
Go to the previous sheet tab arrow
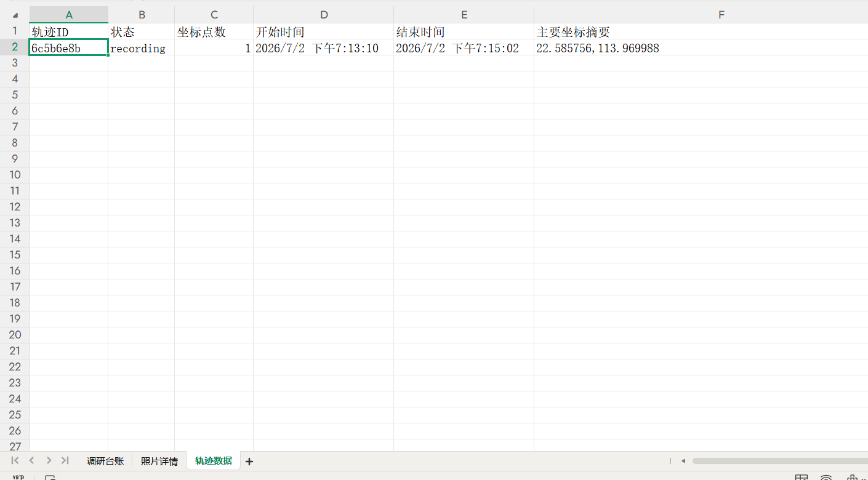tap(31, 460)
